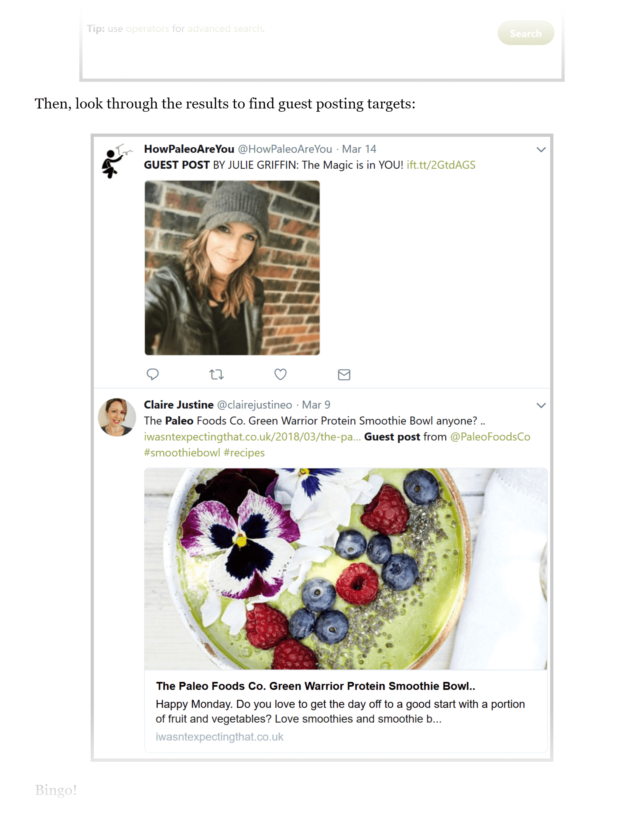The width and height of the screenshot is (644, 816).
Task: Click the operators link in the tip
Action: [x=148, y=29]
